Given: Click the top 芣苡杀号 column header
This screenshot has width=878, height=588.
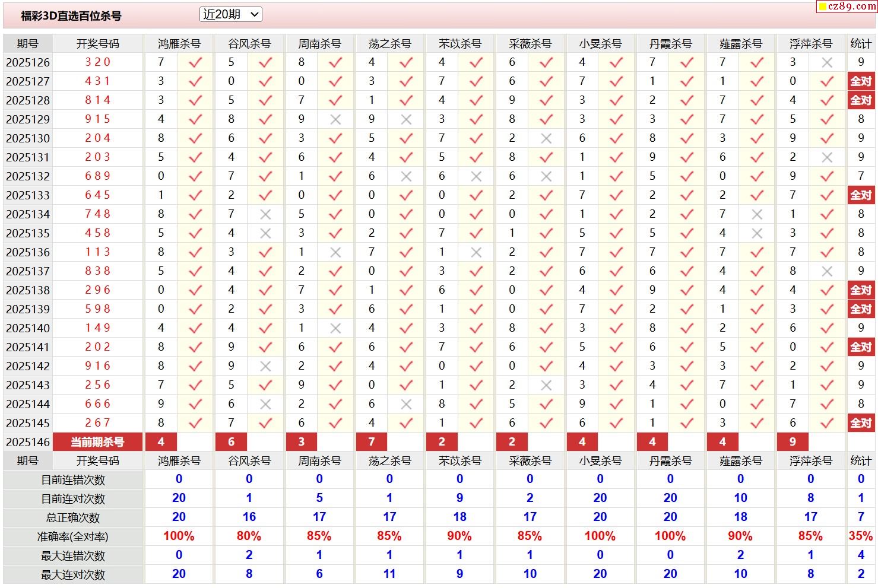Looking at the screenshot, I should 460,44.
